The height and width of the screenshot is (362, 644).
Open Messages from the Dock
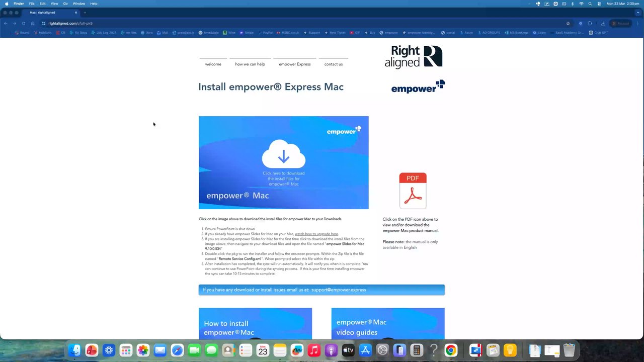[x=211, y=350]
